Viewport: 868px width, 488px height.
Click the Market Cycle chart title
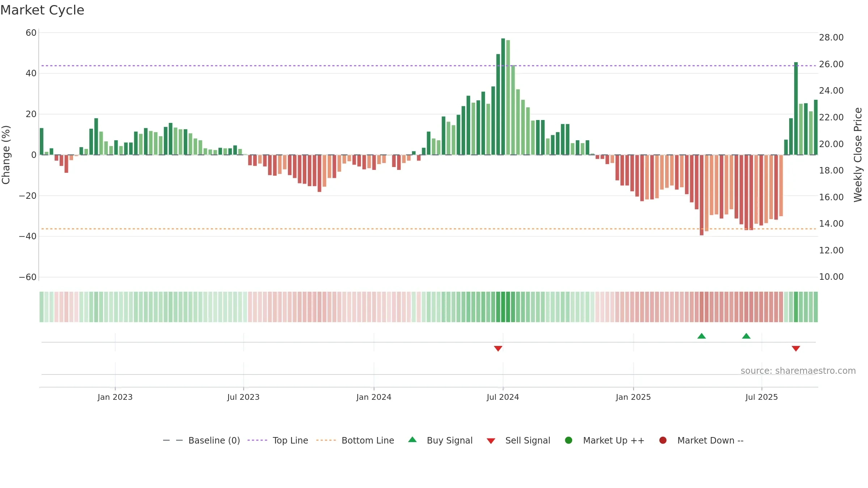click(x=42, y=10)
